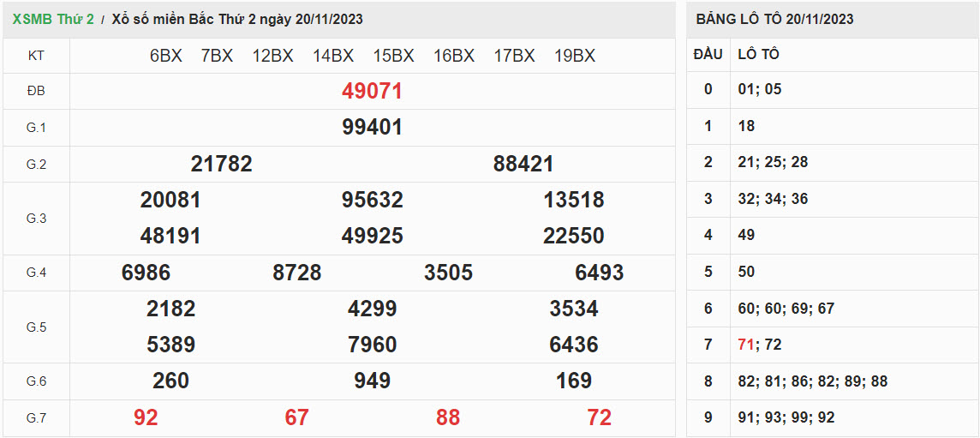
Task: Click the 19BX code in KT row
Action: pyautogui.click(x=574, y=56)
